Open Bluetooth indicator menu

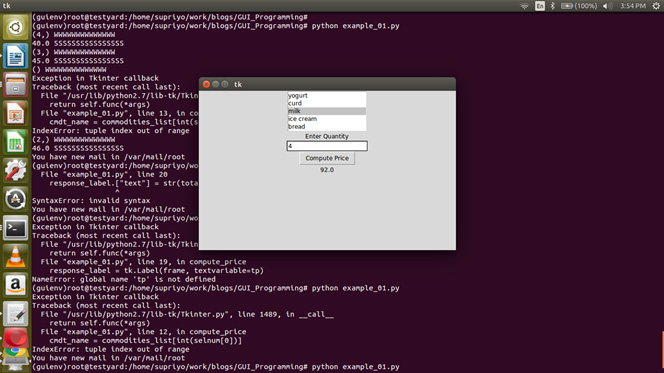tap(552, 6)
